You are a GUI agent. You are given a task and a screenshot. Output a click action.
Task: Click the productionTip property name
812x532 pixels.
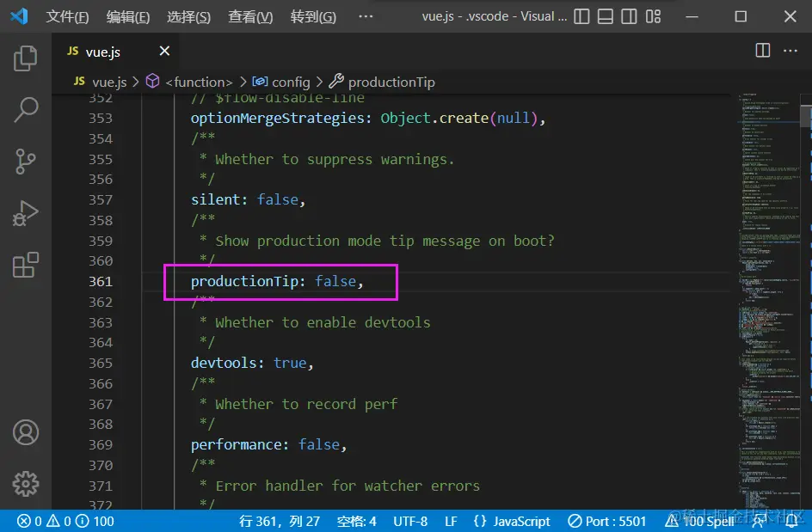[244, 282]
